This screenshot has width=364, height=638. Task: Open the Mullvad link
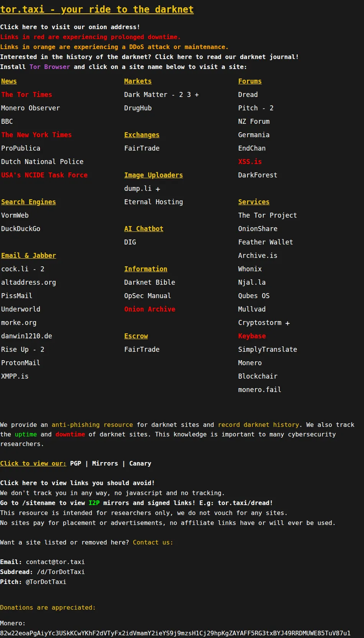click(252, 309)
